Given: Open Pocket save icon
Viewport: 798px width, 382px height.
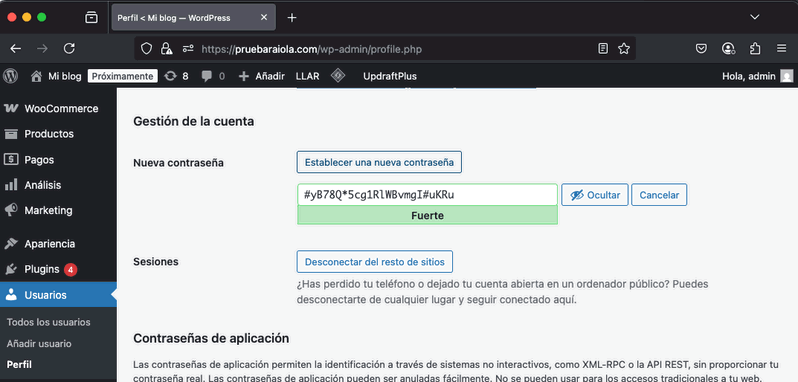Looking at the screenshot, I should pos(701,49).
